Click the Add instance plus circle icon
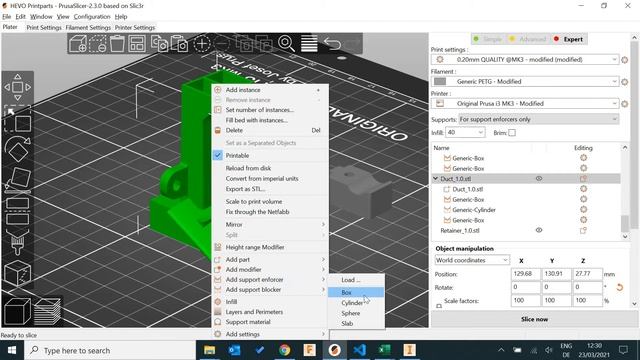 pyautogui.click(x=202, y=43)
